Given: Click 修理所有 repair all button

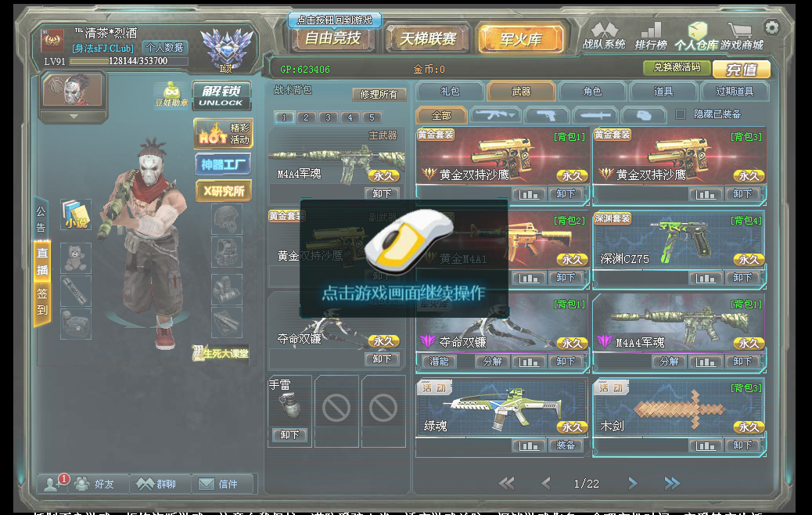Looking at the screenshot, I should tap(379, 94).
